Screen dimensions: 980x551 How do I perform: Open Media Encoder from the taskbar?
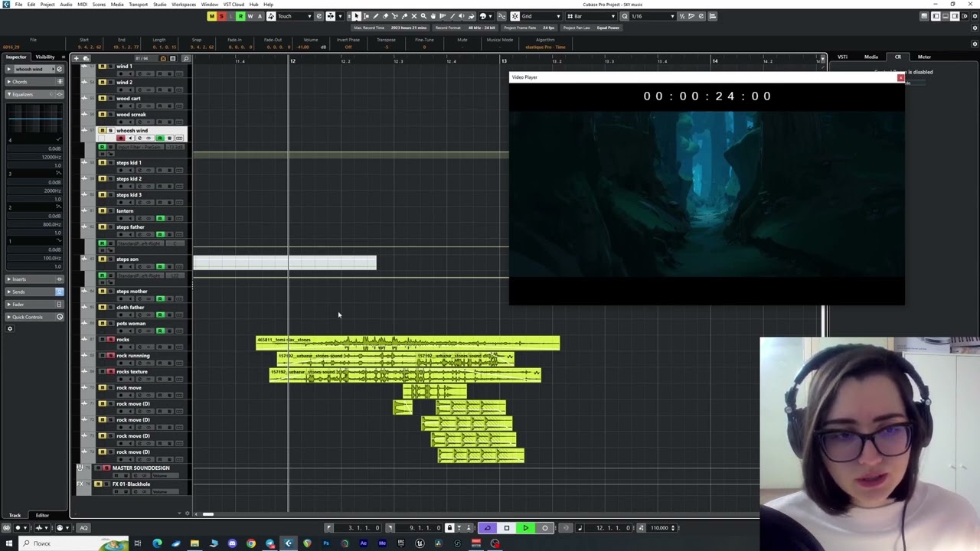(382, 543)
